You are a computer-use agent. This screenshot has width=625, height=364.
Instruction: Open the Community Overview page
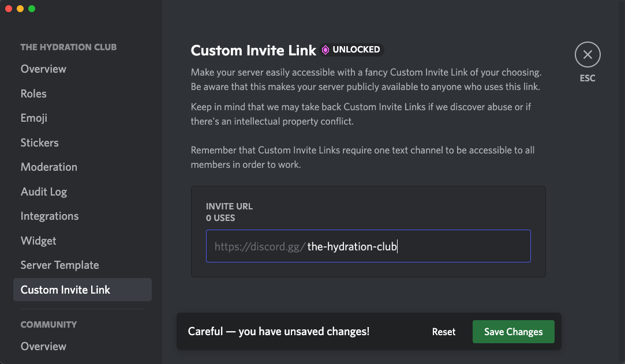(43, 346)
